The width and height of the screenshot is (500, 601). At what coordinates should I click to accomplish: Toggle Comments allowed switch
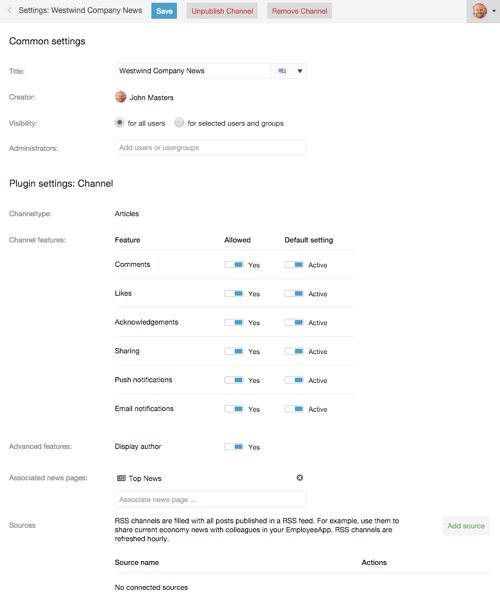pyautogui.click(x=234, y=265)
